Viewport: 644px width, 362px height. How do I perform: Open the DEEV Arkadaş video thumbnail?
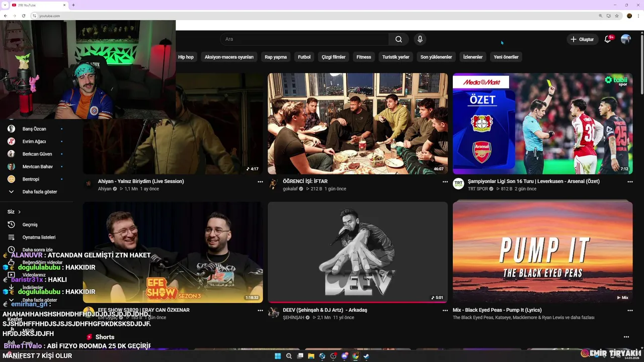tap(358, 252)
